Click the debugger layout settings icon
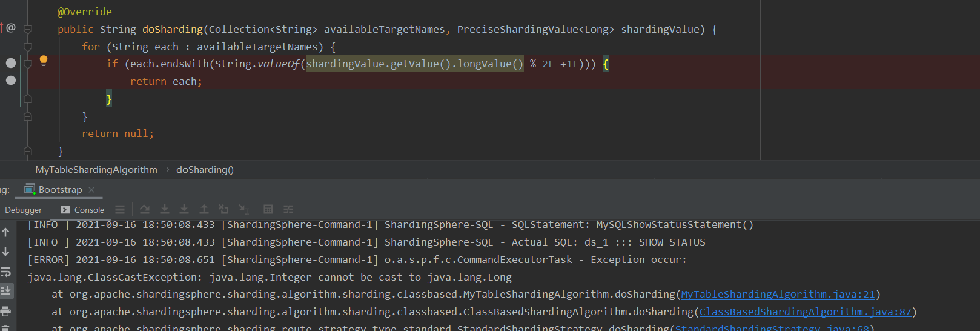The image size is (980, 331). (x=120, y=209)
